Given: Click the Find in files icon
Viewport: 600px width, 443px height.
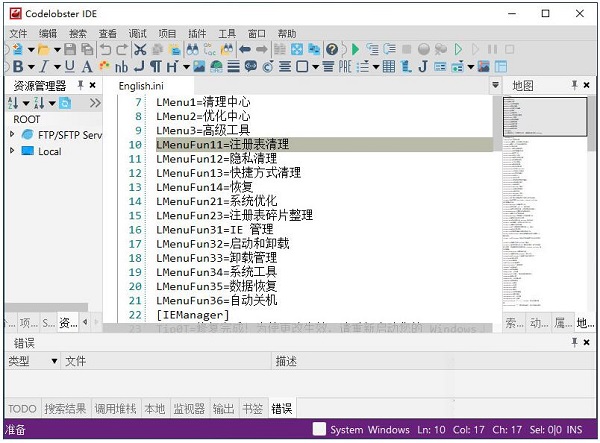Looking at the screenshot, I should (x=227, y=49).
